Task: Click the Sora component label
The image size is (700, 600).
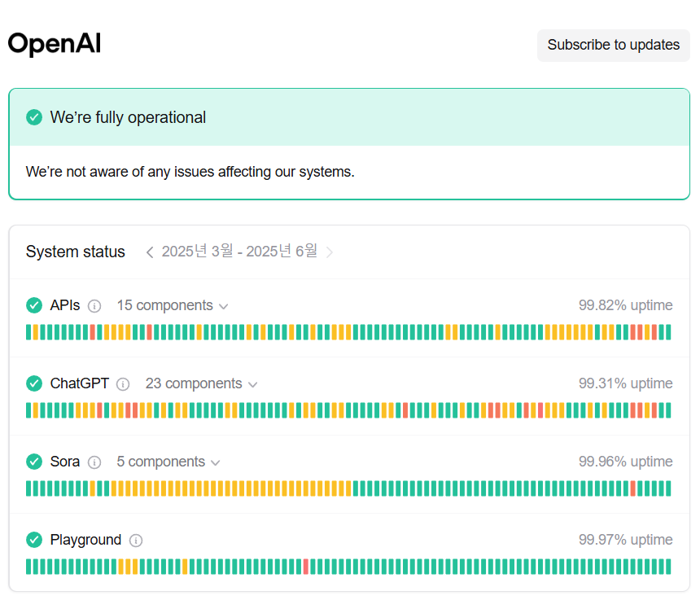Action: point(65,462)
